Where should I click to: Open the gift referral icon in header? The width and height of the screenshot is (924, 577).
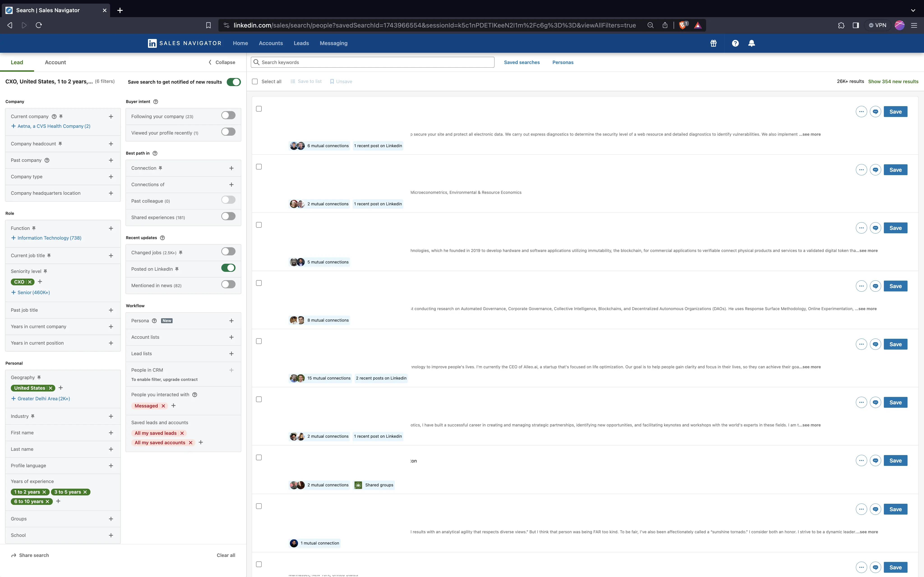coord(713,43)
